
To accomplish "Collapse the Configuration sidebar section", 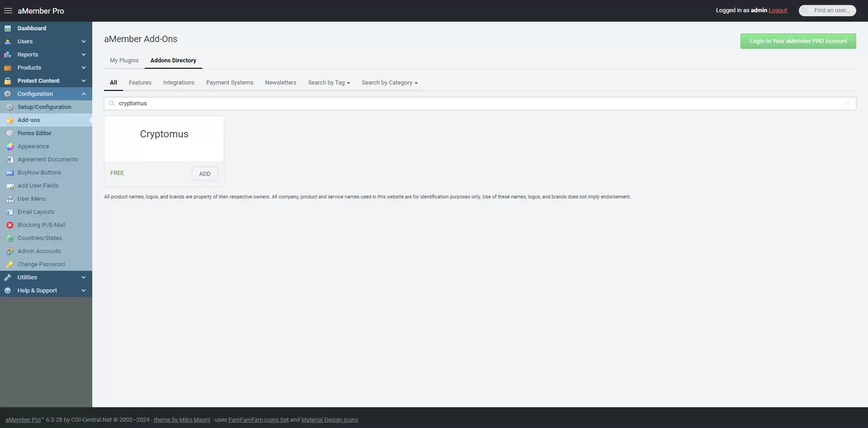I will pos(83,94).
